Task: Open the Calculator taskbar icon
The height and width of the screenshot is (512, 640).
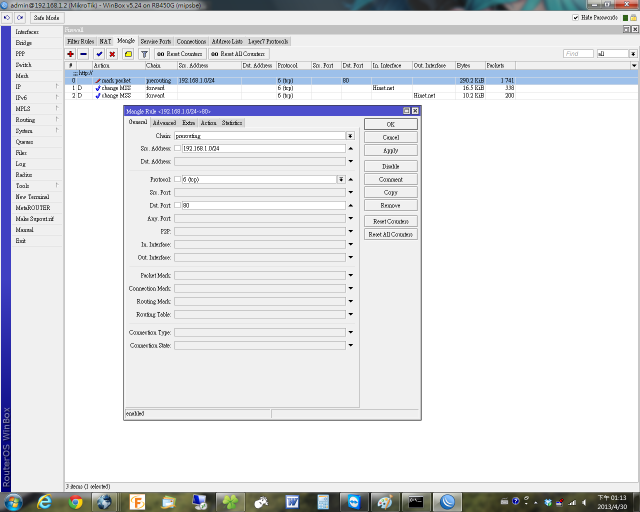Action: (x=323, y=502)
